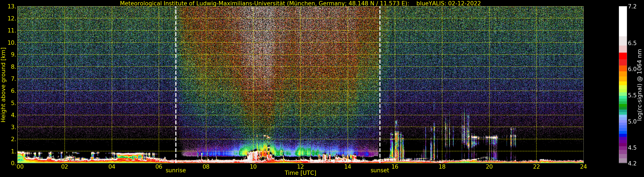This screenshot has width=644, height=177.
Task: Click the '4.5' colorbar value
Action: point(632,147)
